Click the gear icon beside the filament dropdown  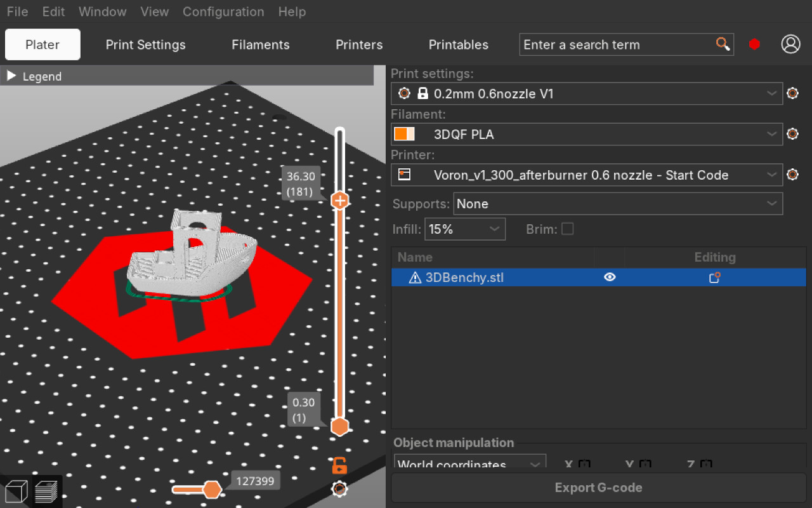point(792,134)
